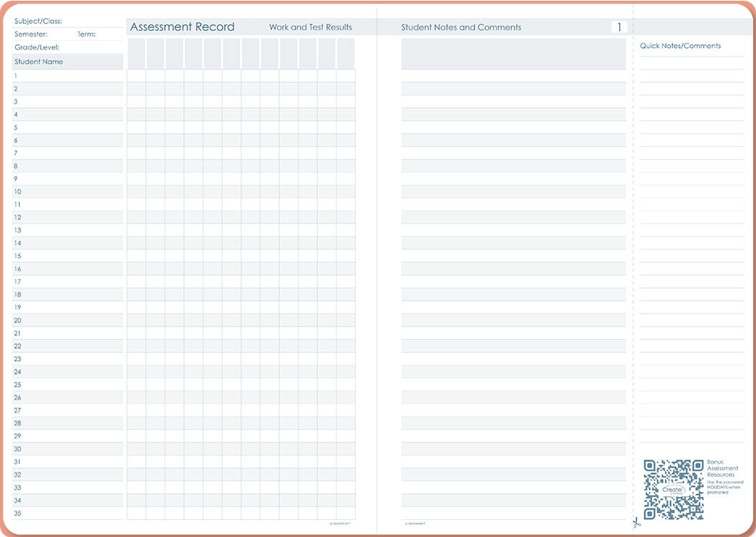This screenshot has width=756, height=537.
Task: Select student row number 10
Action: (67, 192)
